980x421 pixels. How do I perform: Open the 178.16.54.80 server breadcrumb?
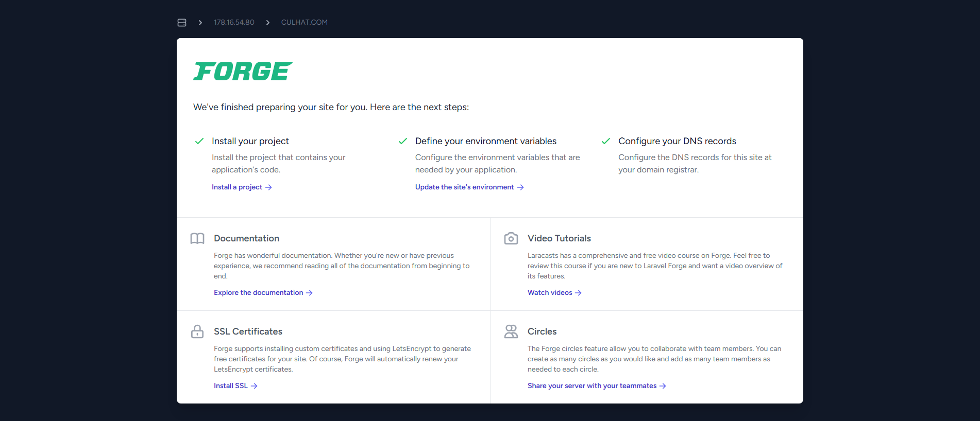[234, 22]
